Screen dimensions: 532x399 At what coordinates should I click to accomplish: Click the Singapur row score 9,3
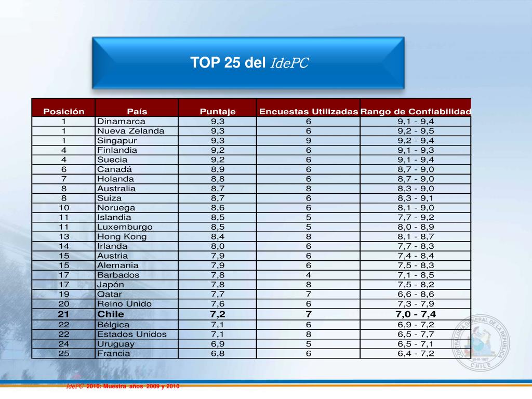217,140
